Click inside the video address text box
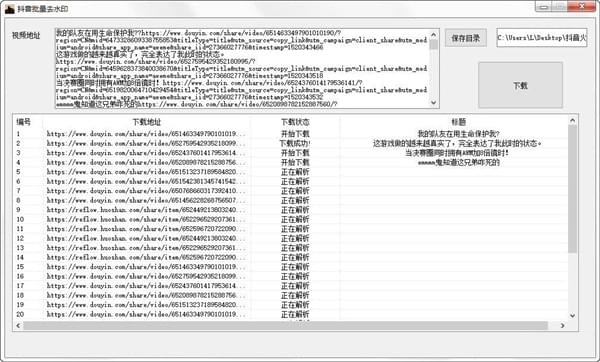This screenshot has height=362, width=600. (x=242, y=68)
